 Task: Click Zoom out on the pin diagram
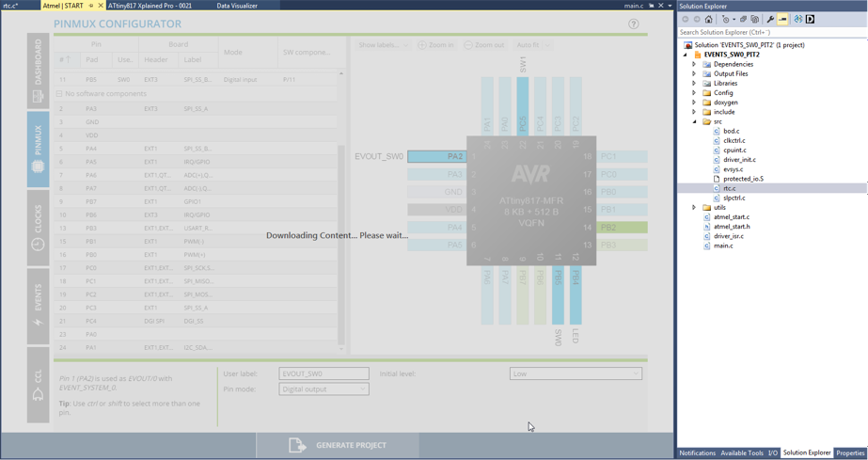coord(483,45)
